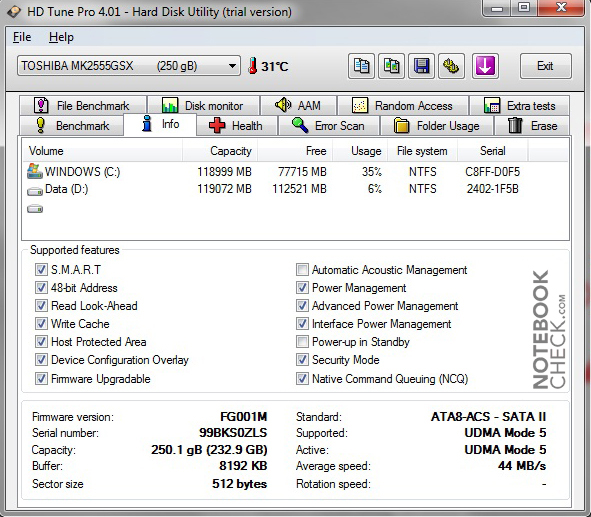This screenshot has width=591, height=517.
Task: Toggle the Advanced Power Management checkbox
Action: click(302, 306)
